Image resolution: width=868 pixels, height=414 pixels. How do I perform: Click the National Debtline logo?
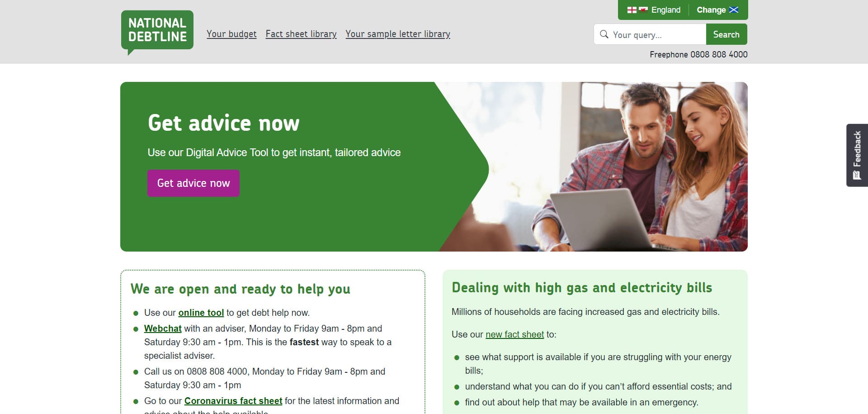(x=157, y=32)
